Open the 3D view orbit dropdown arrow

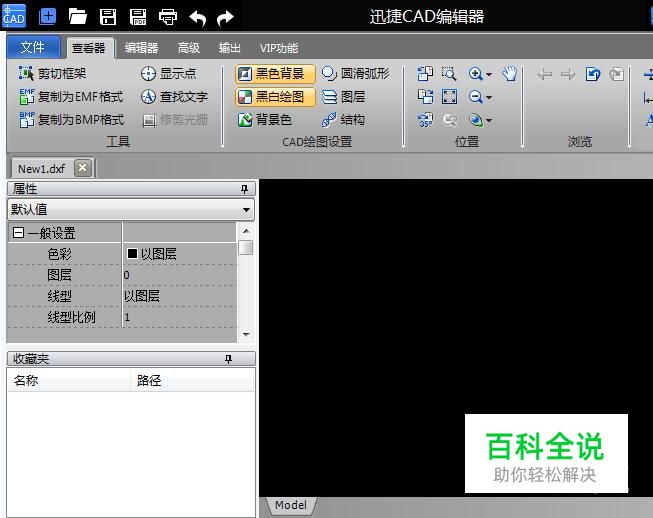click(489, 121)
